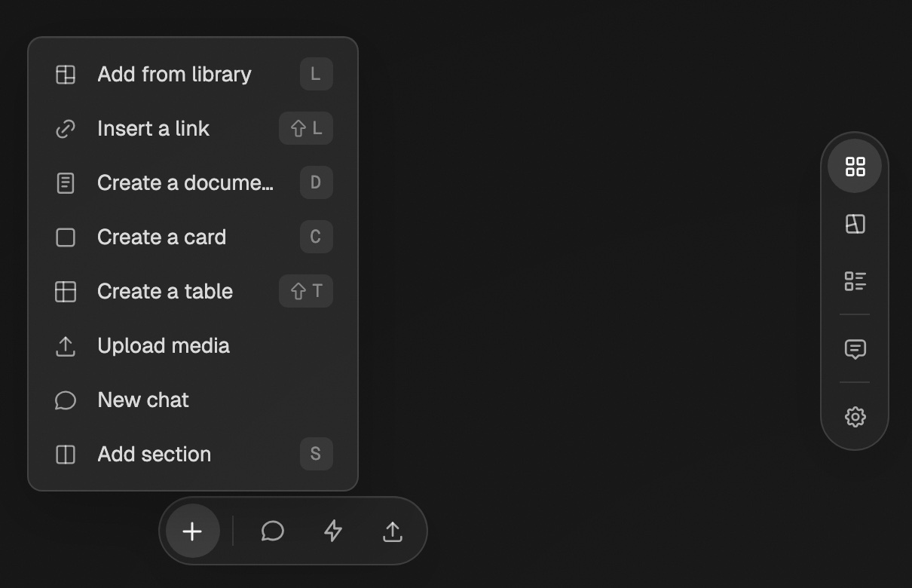Start New chat from the menu

(193, 400)
